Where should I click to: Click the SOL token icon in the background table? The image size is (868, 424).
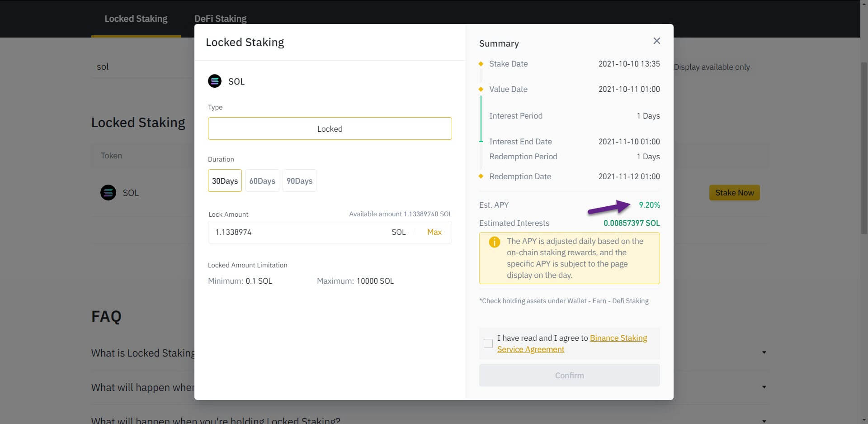point(108,193)
